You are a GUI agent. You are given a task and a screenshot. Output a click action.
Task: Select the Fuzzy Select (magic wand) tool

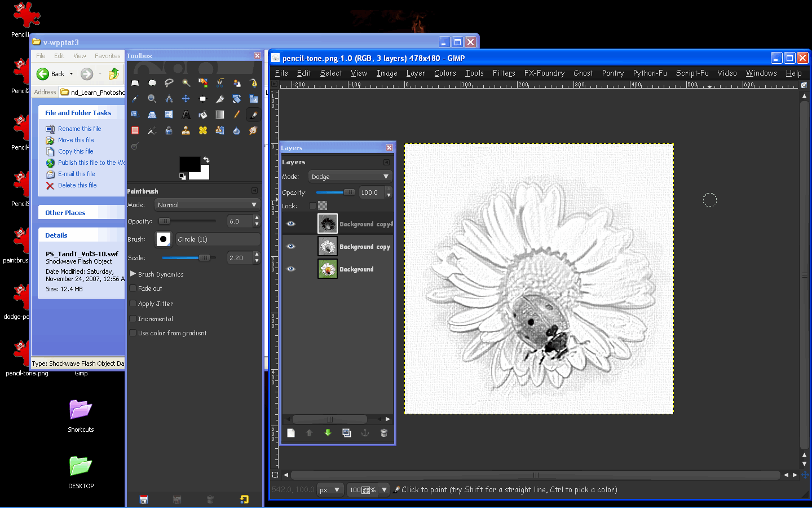pyautogui.click(x=186, y=82)
